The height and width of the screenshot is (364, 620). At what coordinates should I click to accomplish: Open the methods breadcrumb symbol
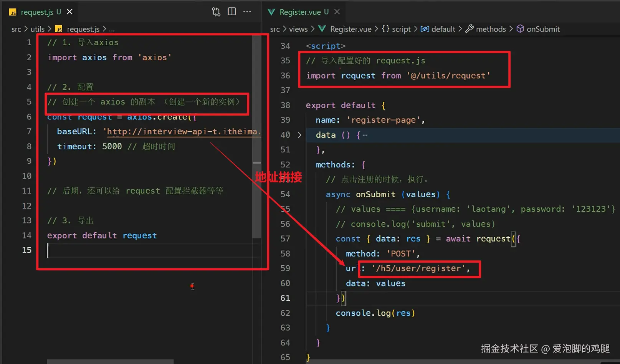point(486,29)
